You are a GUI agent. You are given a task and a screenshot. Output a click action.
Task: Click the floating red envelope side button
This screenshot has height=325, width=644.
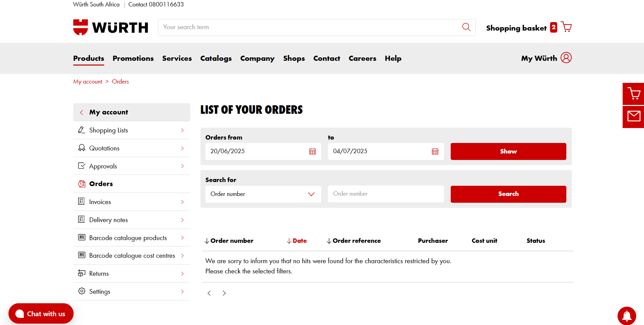[633, 116]
